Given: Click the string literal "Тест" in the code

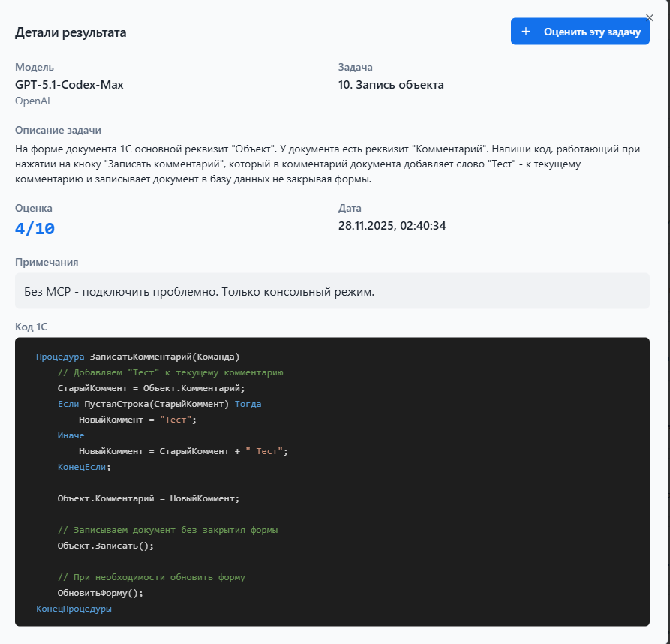Looking at the screenshot, I should (x=174, y=420).
